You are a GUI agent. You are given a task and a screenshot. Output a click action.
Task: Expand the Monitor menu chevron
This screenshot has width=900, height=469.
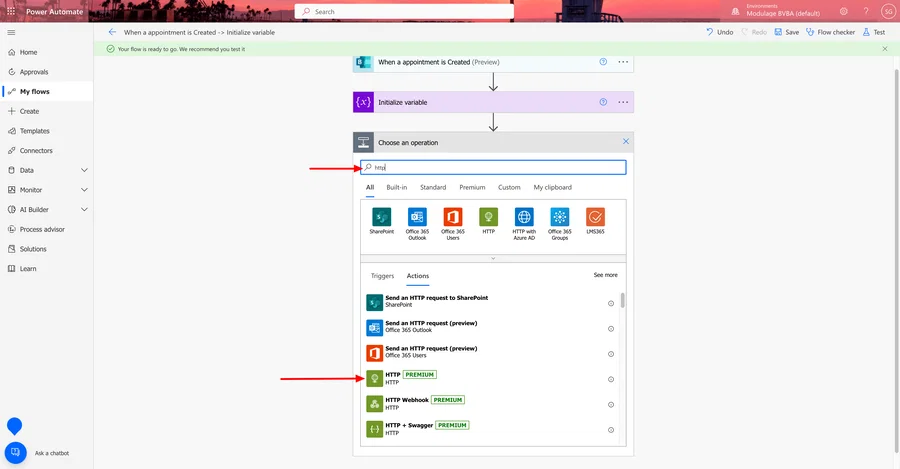tap(84, 190)
